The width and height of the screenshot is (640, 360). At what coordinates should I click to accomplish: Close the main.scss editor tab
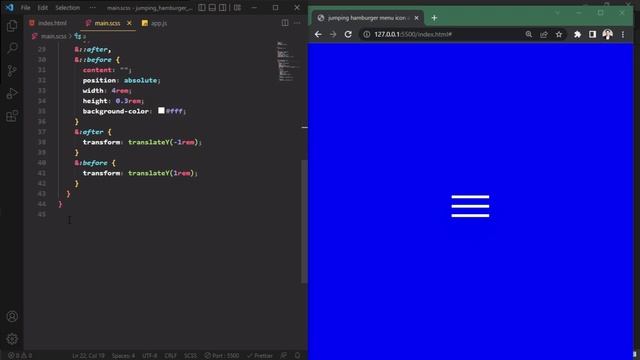[129, 23]
